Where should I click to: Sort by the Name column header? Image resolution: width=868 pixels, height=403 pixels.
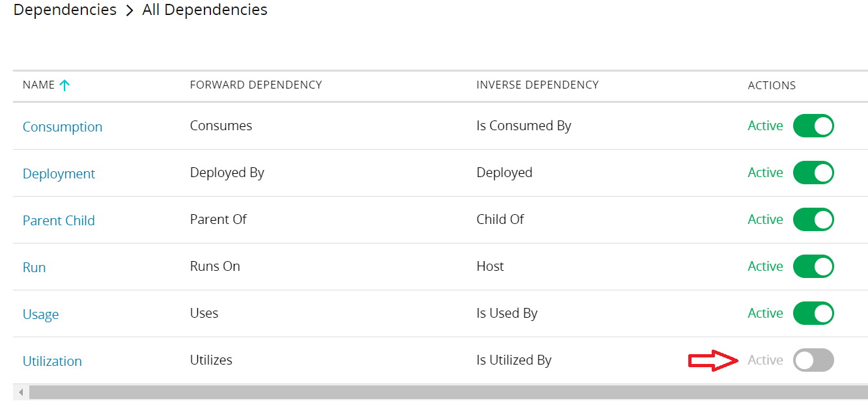click(38, 85)
